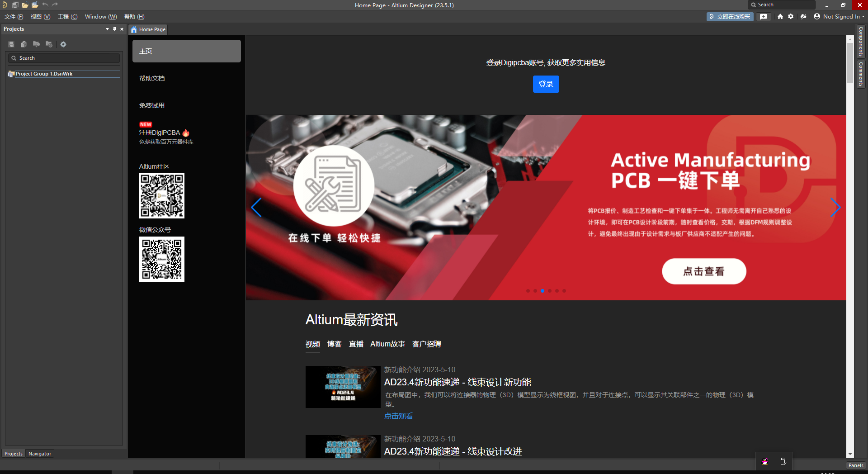Click the Undo arrow in the title bar
Screen dimensions: 868x474
coord(45,5)
